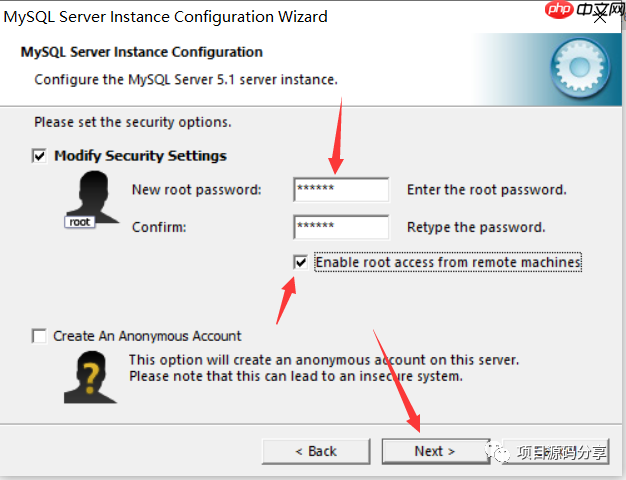Click the php logo watermark

click(559, 10)
